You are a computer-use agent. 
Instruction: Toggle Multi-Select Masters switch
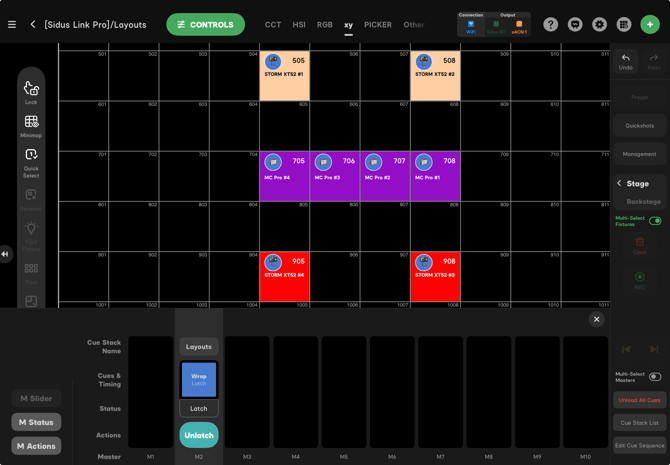tap(655, 377)
